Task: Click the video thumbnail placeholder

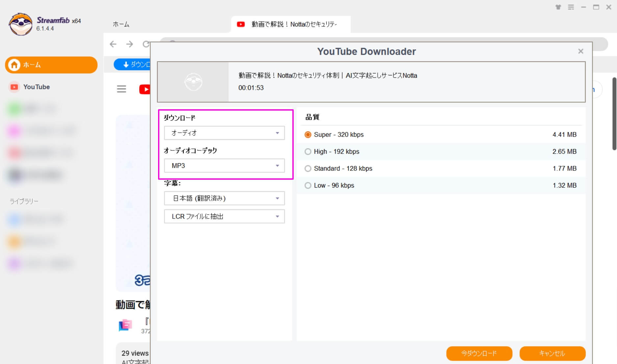Action: [193, 82]
